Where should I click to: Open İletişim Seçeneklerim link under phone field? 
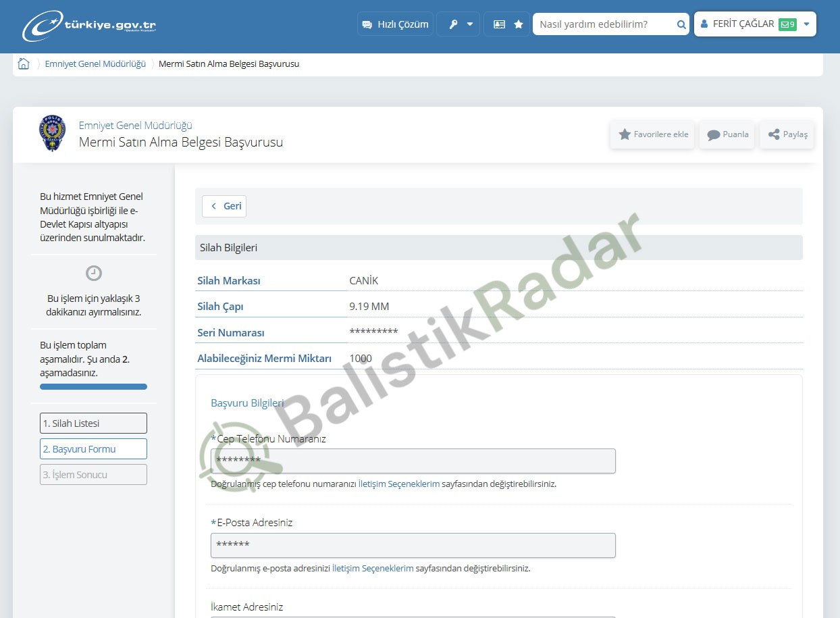click(399, 484)
